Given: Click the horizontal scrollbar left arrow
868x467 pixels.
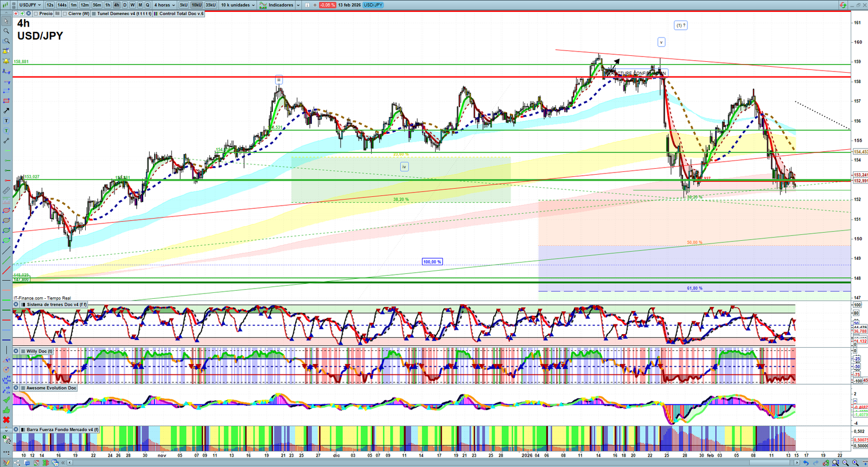Looking at the screenshot, I should pyautogui.click(x=71, y=463).
